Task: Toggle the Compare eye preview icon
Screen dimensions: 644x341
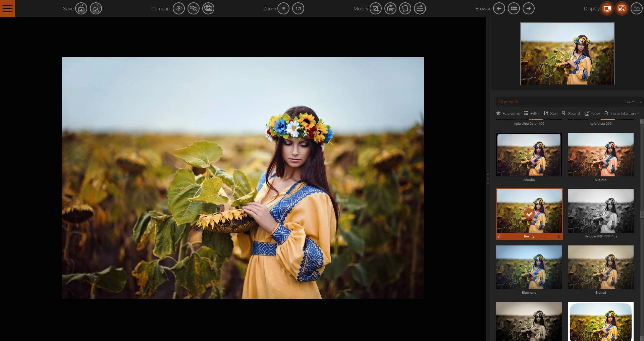Action: [x=179, y=8]
